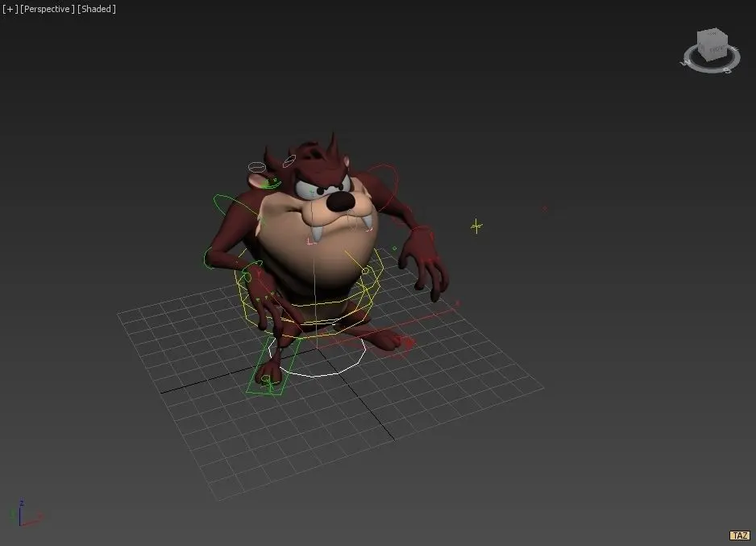
Task: Select Taz's black nose on the model
Action: pos(340,201)
